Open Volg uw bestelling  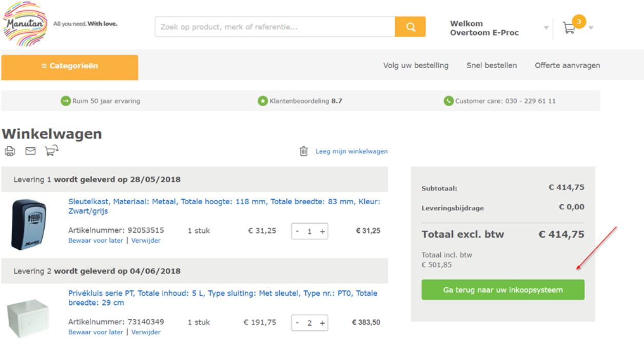(x=416, y=66)
